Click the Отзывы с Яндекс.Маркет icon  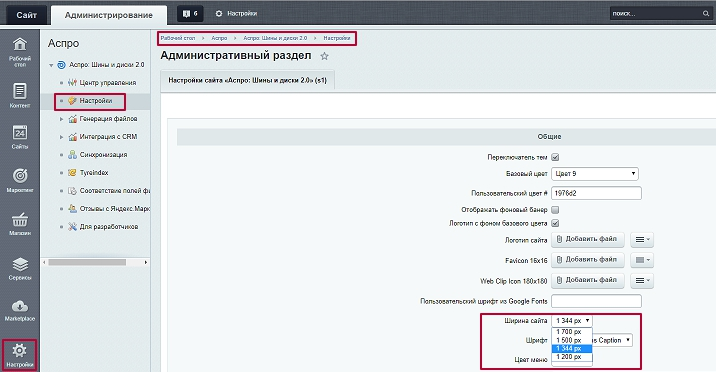(72, 209)
